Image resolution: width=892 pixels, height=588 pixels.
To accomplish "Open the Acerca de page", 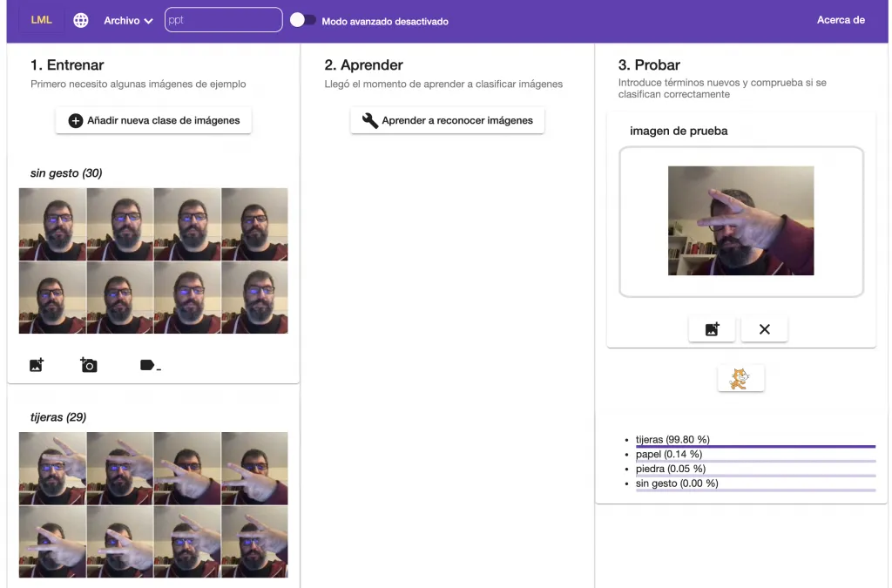I will [x=840, y=20].
